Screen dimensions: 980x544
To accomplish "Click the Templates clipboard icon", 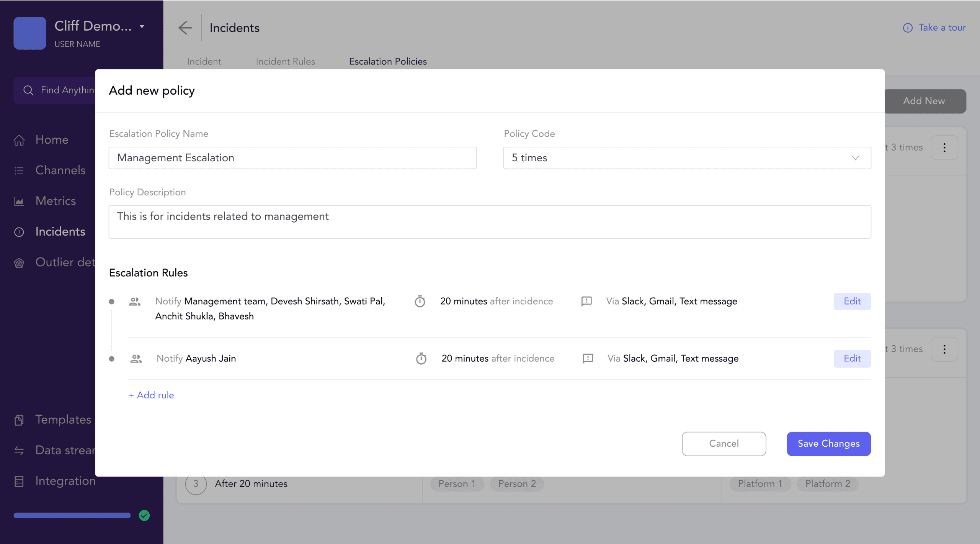I will 19,420.
